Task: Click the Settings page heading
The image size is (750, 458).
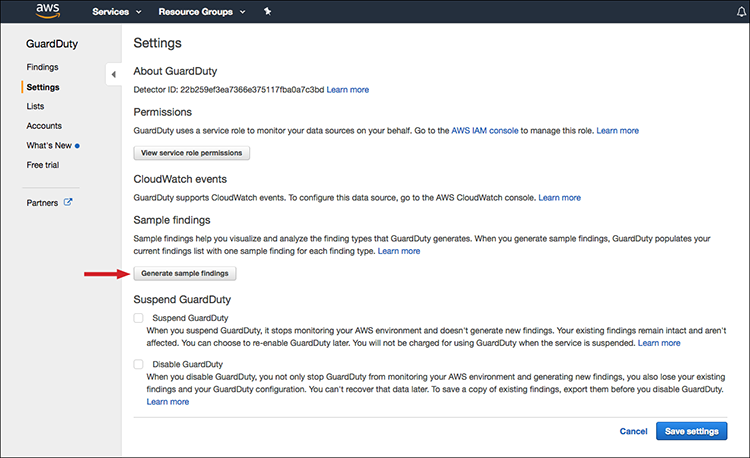Action: [x=157, y=43]
